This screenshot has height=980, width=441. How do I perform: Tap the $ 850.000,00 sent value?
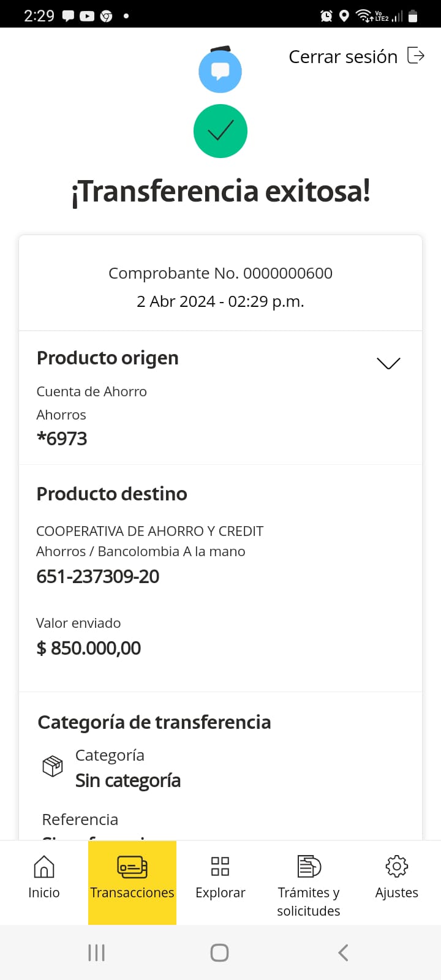tap(89, 648)
